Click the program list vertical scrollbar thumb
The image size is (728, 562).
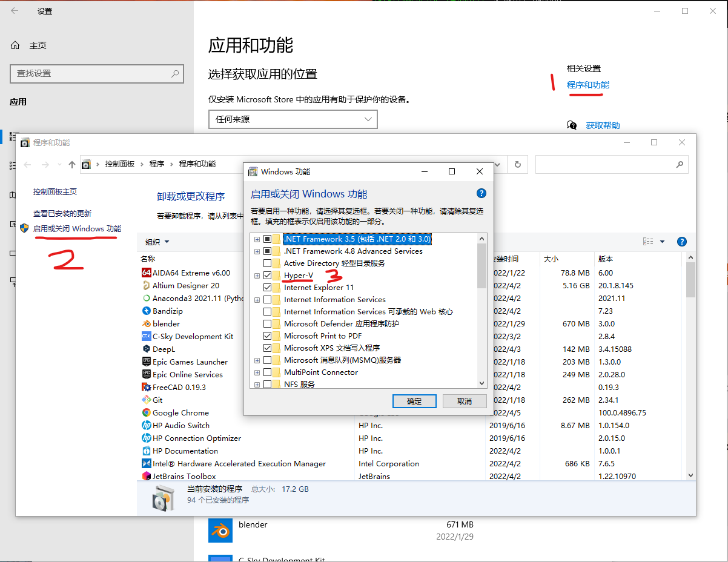(x=690, y=280)
